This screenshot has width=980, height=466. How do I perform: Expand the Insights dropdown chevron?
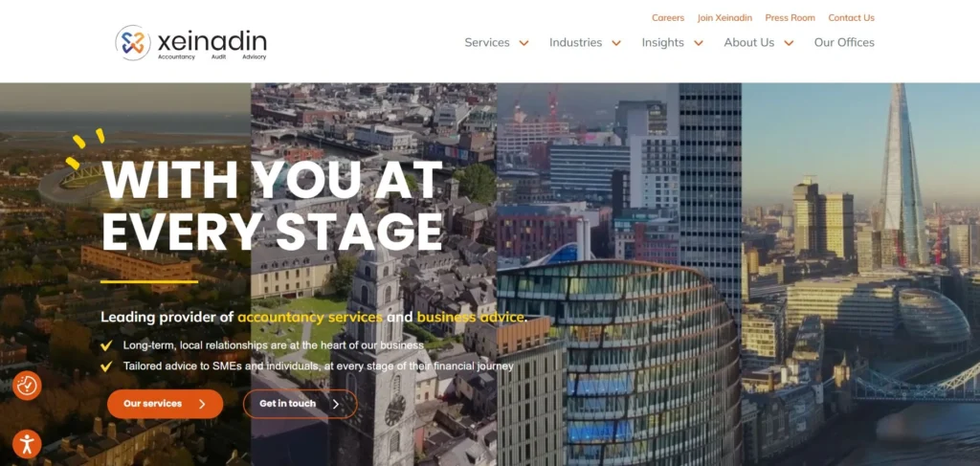point(699,43)
